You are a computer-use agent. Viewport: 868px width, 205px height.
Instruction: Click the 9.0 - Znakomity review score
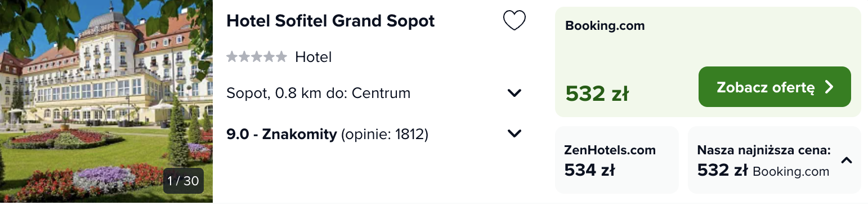pyautogui.click(x=281, y=135)
